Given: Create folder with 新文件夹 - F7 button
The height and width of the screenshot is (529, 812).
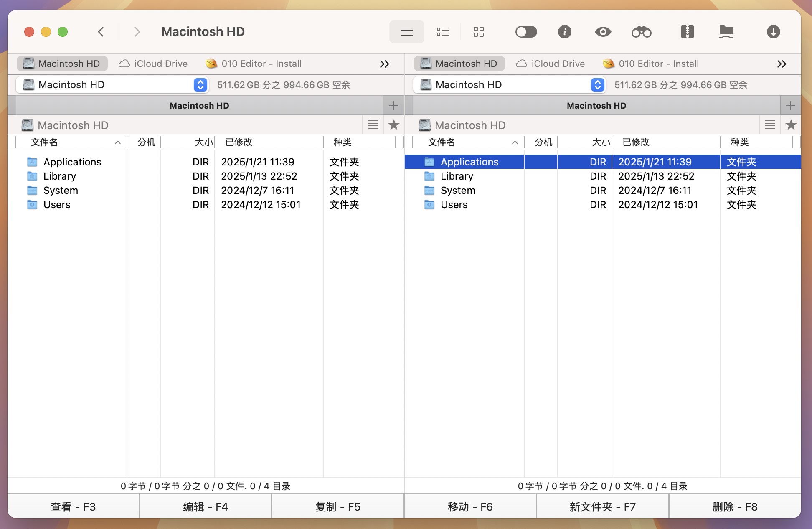Looking at the screenshot, I should coord(602,506).
